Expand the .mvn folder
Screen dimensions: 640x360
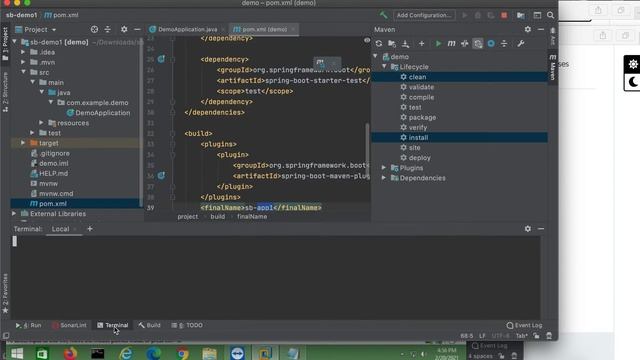pos(23,62)
